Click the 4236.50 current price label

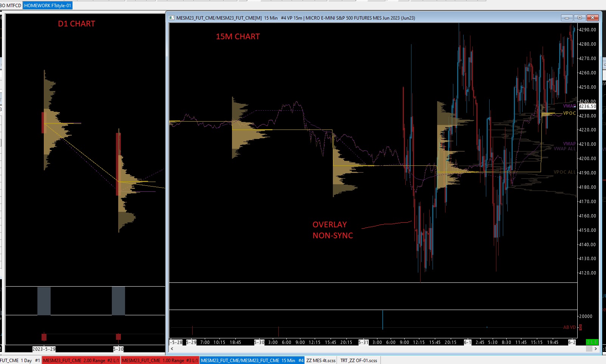point(587,106)
